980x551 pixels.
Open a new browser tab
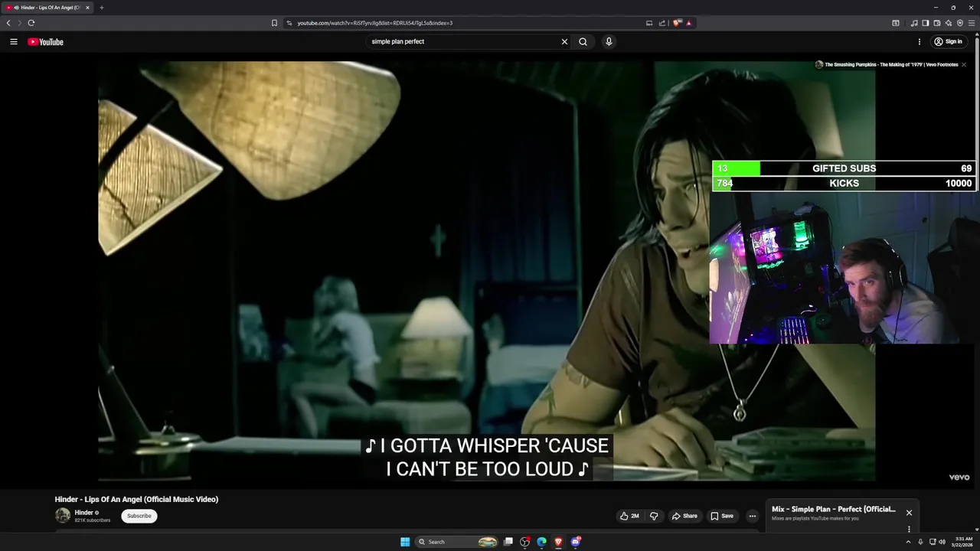(101, 8)
